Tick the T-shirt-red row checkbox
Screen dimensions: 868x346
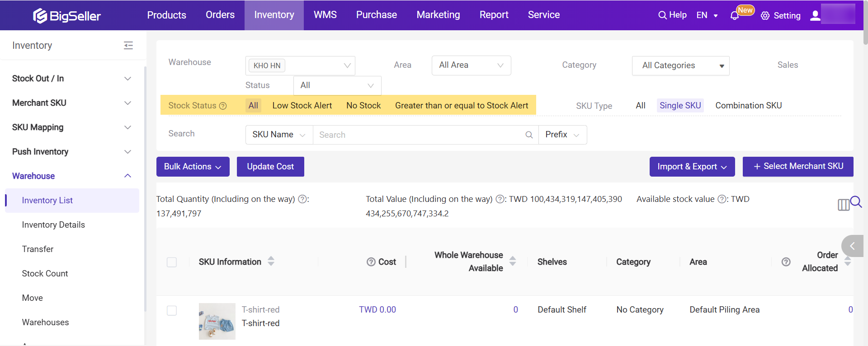pyautogui.click(x=172, y=310)
